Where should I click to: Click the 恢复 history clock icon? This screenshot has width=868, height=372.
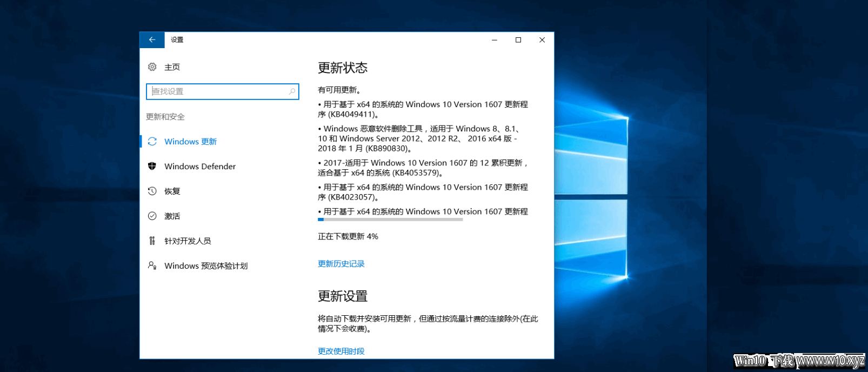152,191
